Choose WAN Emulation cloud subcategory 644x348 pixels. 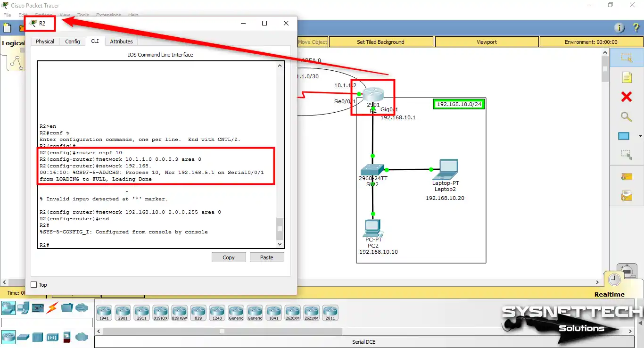[82, 337]
